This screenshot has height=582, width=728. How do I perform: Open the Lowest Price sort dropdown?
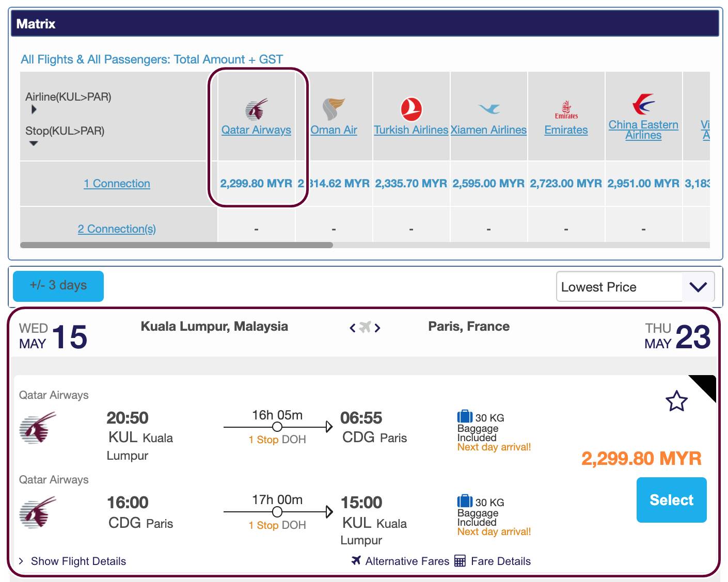click(x=635, y=287)
